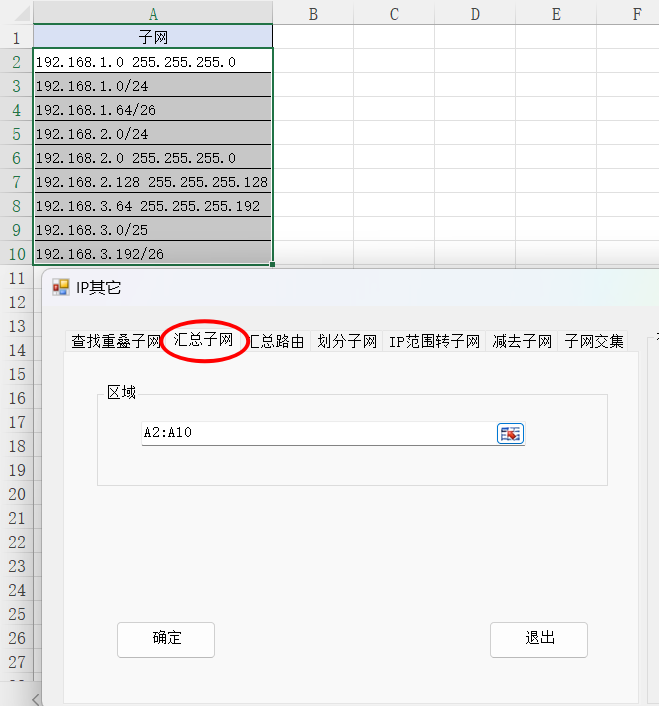Open the 查找重叠子网 tab
This screenshot has width=659, height=706.
115,341
